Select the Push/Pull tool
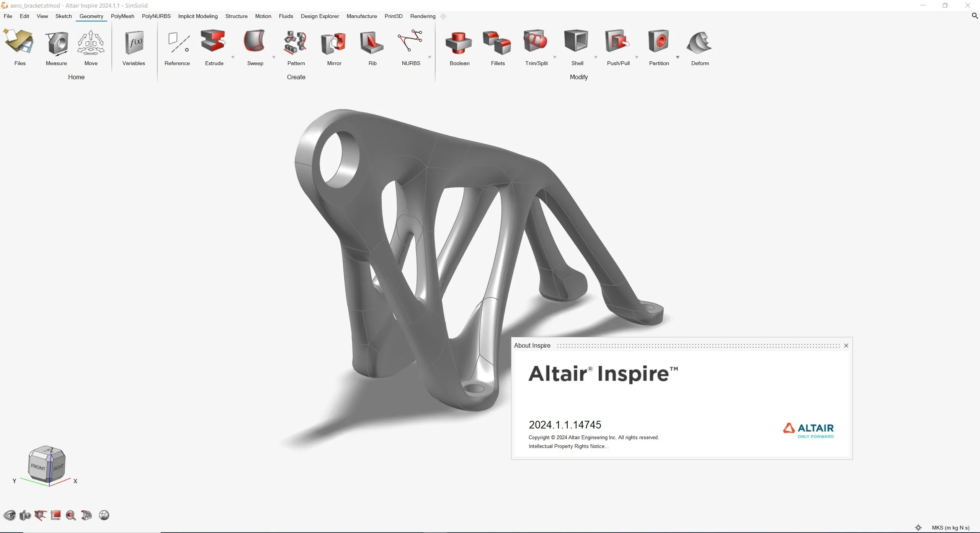Viewport: 980px width, 533px height. [617, 41]
